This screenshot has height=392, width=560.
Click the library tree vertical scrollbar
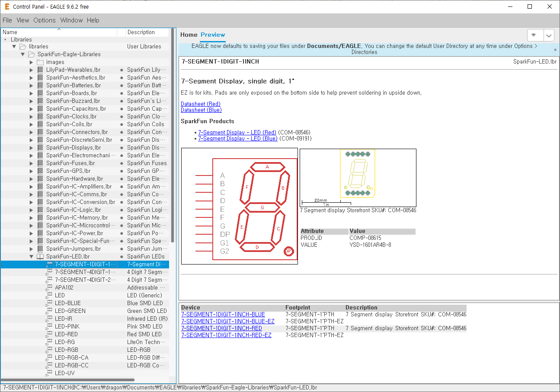(173, 135)
